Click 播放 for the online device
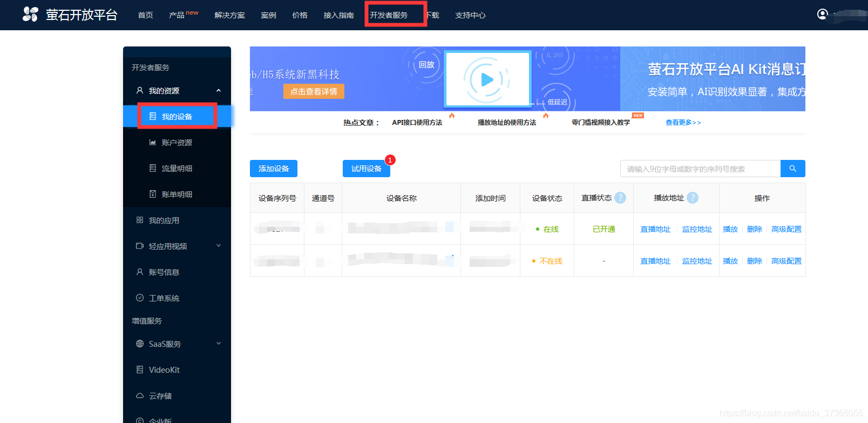This screenshot has width=868, height=423. coord(730,229)
